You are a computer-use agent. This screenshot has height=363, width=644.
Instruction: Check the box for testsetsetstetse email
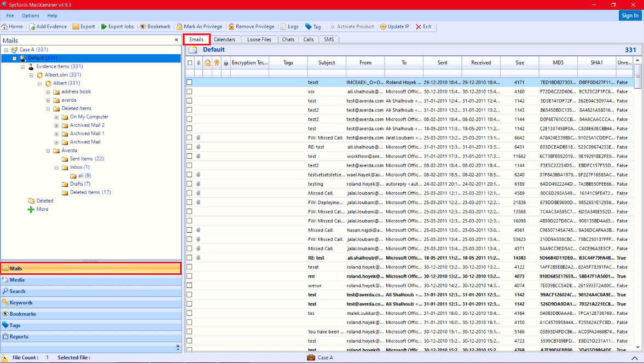pos(189,175)
